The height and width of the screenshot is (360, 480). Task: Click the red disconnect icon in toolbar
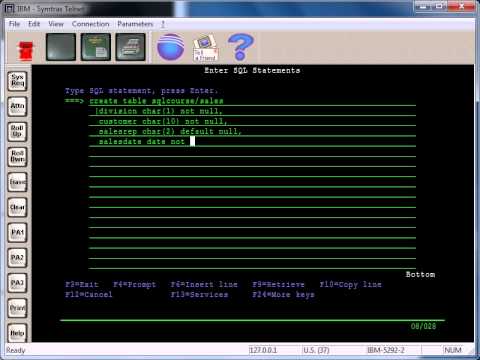coord(26,51)
